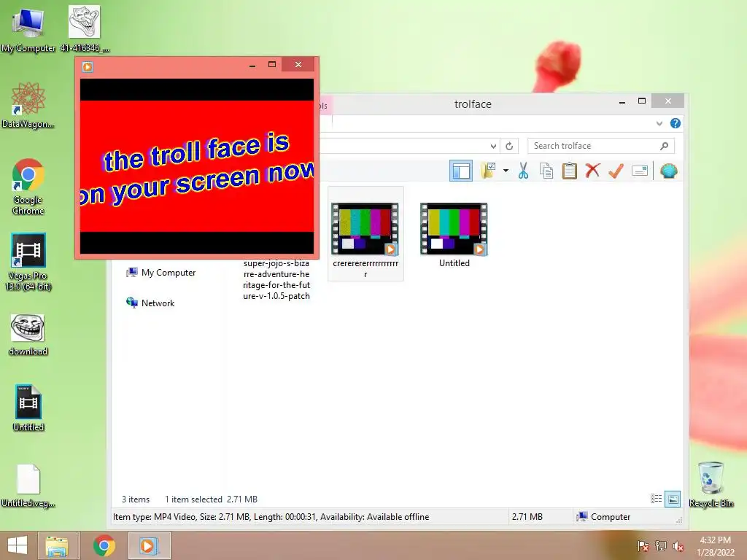The height and width of the screenshot is (560, 747).
Task: Maximize the media player window
Action: pos(272,65)
